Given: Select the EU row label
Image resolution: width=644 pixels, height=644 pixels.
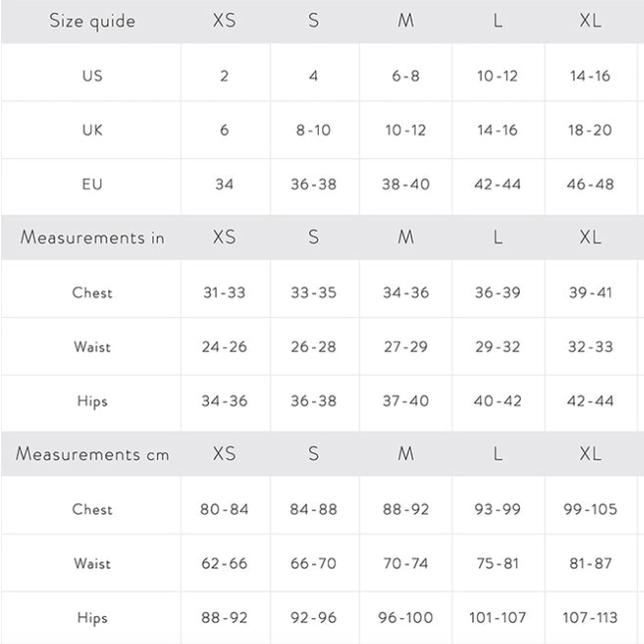Looking at the screenshot, I should [x=92, y=184].
